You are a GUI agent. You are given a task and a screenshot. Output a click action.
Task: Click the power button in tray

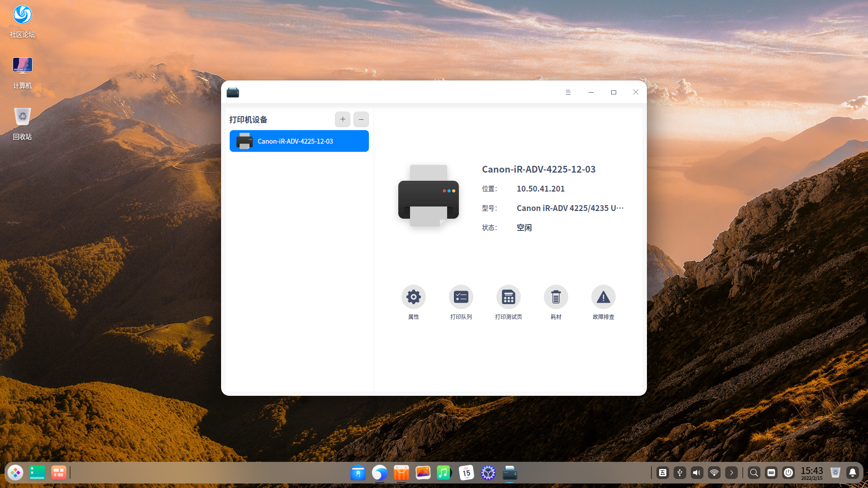point(788,473)
